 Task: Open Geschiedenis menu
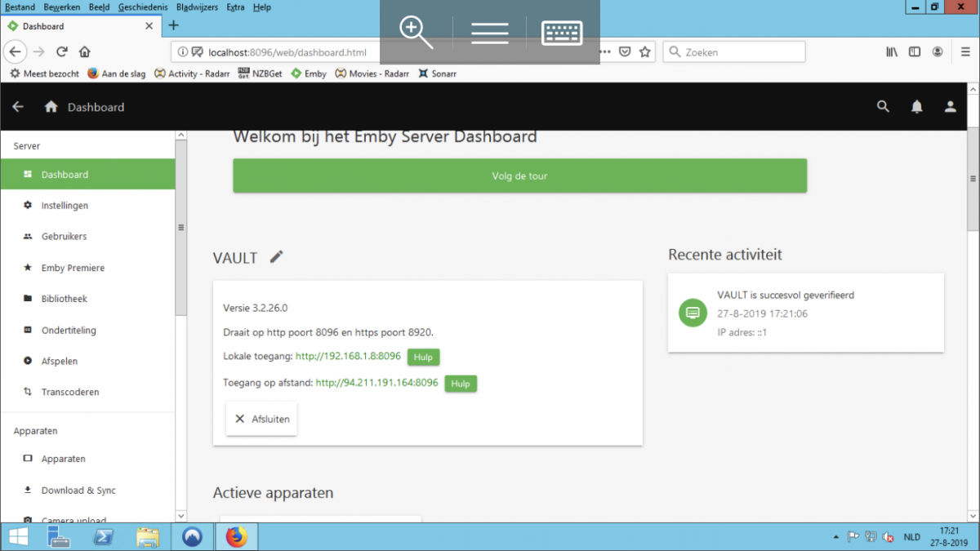143,7
